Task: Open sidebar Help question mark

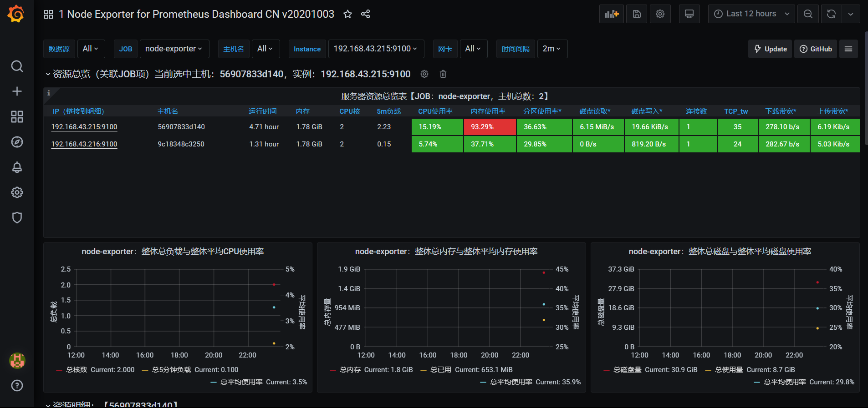Action: pos(17,386)
